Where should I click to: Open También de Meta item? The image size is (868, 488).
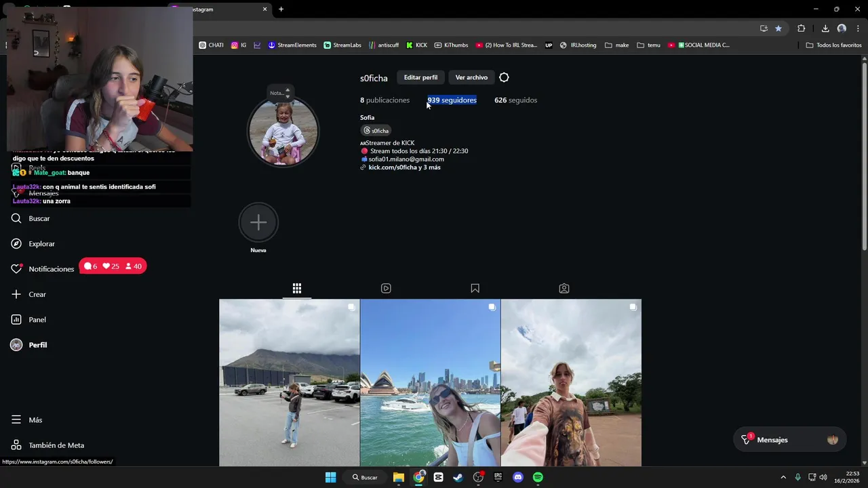[47, 445]
